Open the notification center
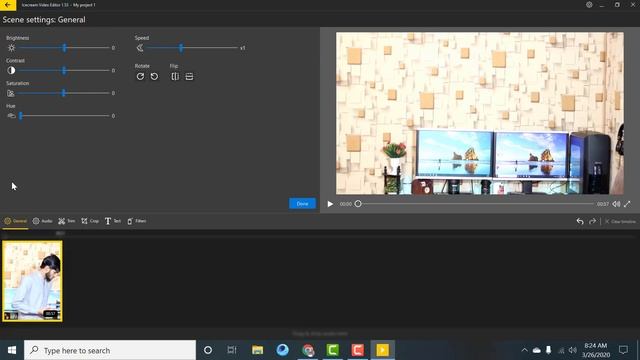This screenshot has height=360, width=640. click(x=623, y=350)
